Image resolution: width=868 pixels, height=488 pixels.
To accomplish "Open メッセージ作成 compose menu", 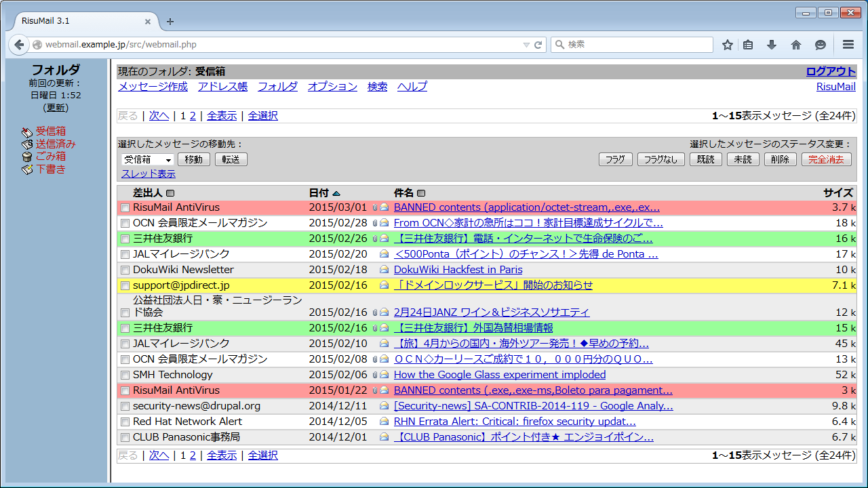I will [x=153, y=87].
